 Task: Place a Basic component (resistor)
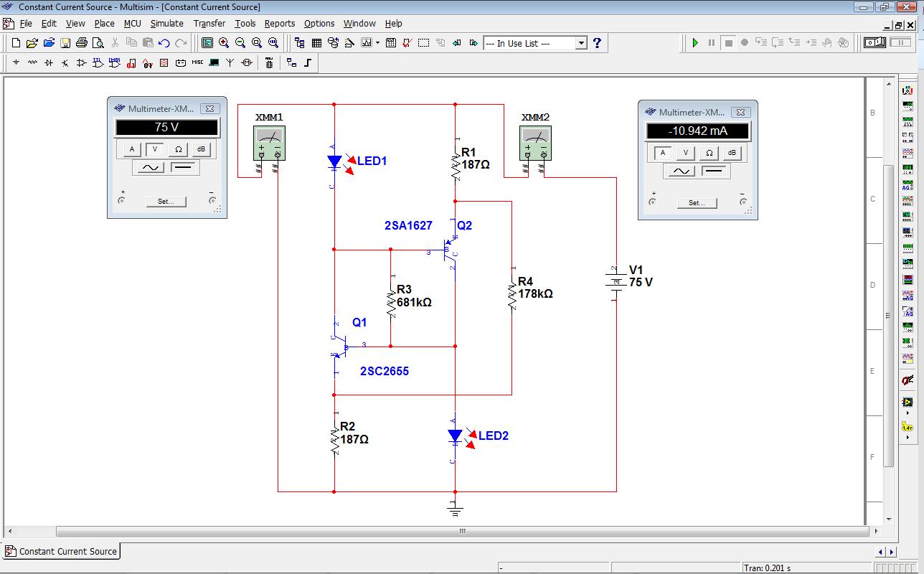32,63
